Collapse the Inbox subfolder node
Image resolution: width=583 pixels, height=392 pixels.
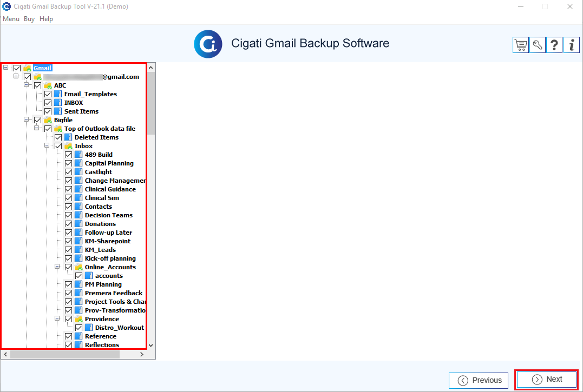[47, 145]
